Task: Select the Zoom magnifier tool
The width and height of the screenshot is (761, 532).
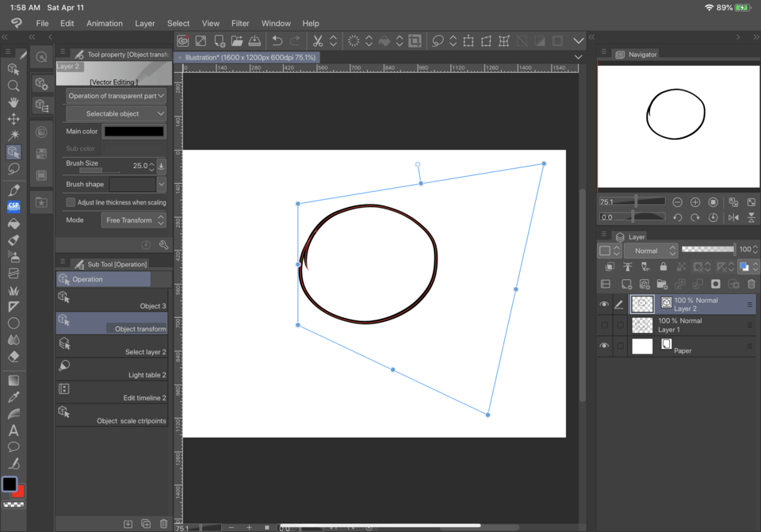Action: [x=13, y=86]
